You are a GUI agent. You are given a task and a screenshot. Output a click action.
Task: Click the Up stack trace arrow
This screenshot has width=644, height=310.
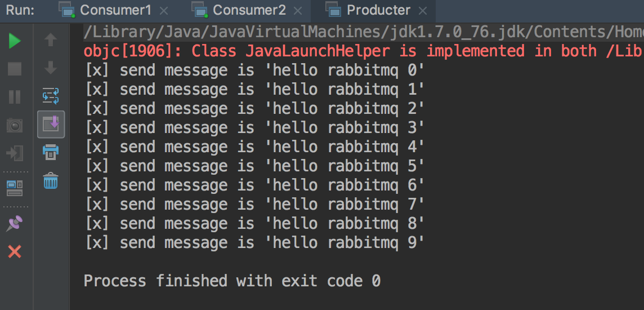pos(51,40)
